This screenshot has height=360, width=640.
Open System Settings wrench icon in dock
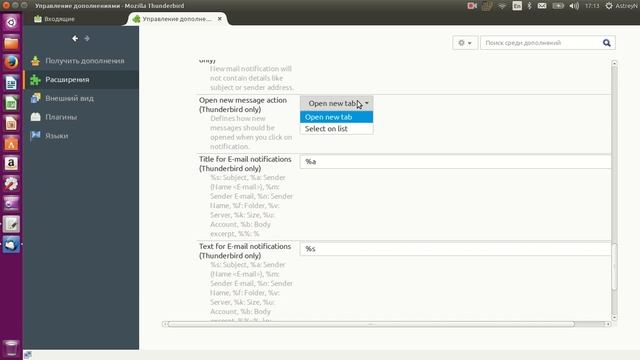click(11, 184)
